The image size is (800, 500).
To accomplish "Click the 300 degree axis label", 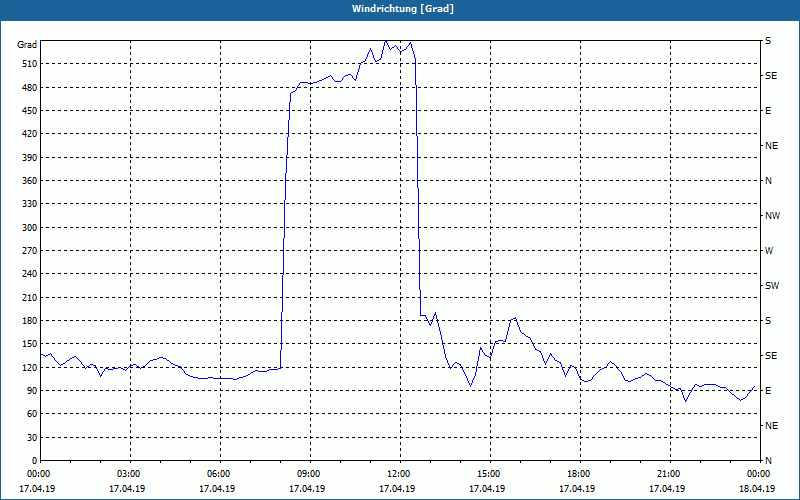I will point(29,228).
